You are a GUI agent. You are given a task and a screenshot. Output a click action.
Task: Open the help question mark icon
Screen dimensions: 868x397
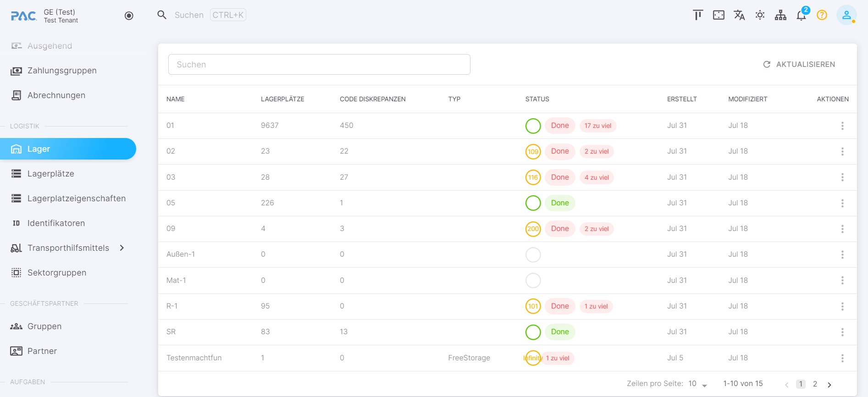click(822, 15)
